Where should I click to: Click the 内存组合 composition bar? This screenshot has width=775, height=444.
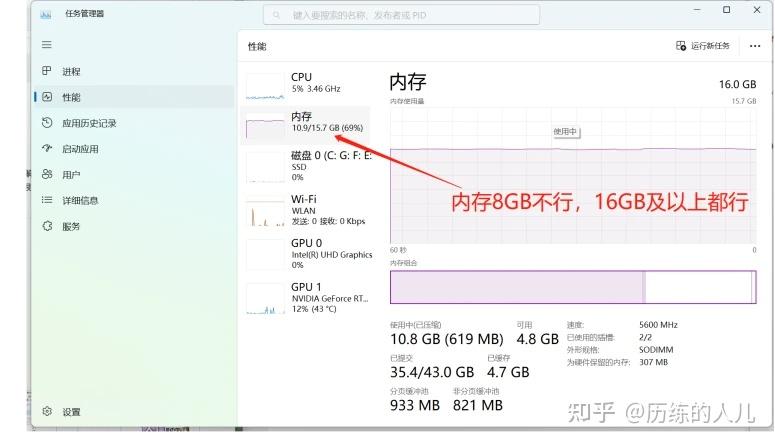click(x=573, y=287)
